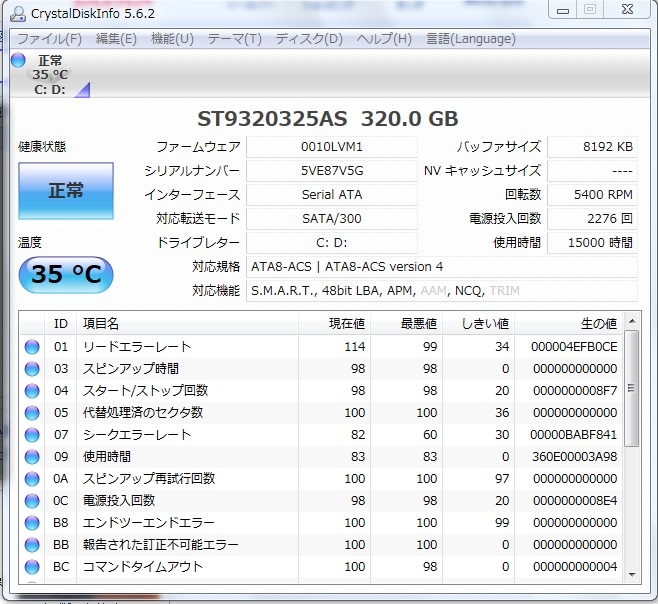Open the テーマ(T) menu
The image size is (658, 604).
click(x=234, y=39)
